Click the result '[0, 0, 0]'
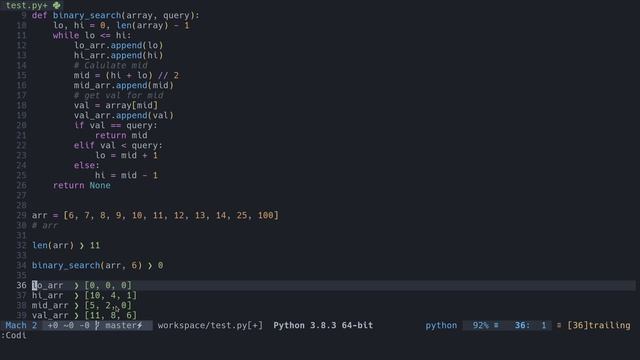The image size is (640, 360). [108, 285]
